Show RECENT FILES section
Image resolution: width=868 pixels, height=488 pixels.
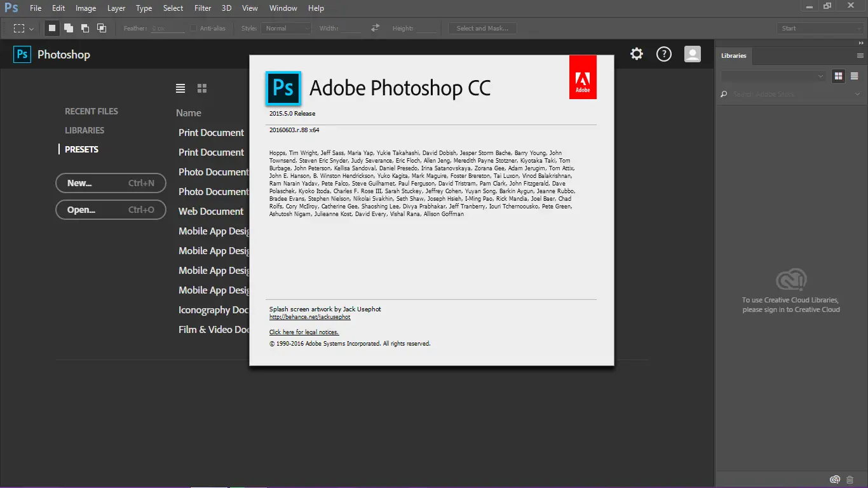pyautogui.click(x=92, y=111)
